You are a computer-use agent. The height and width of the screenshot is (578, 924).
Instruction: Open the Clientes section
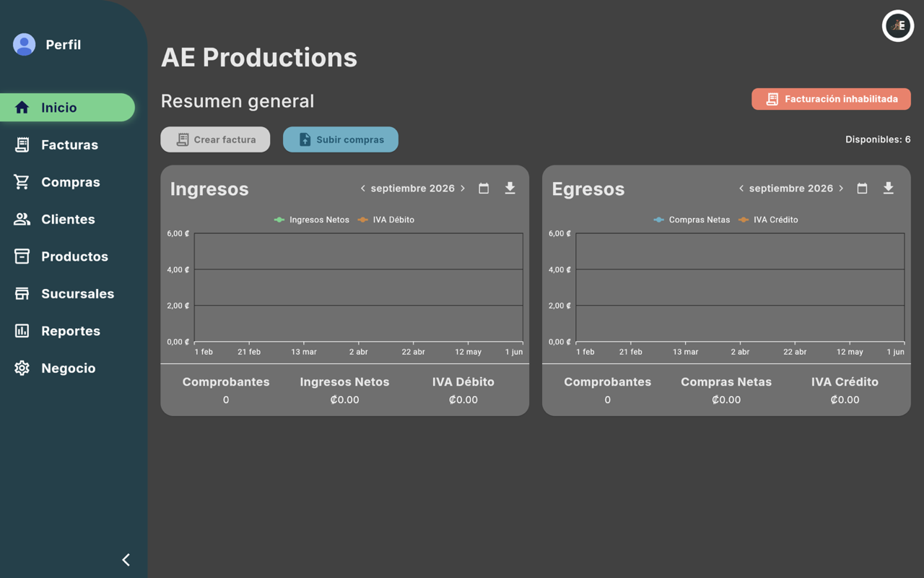click(x=67, y=219)
